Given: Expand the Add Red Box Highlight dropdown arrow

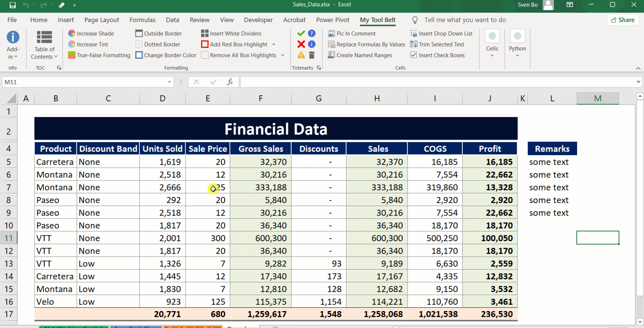Looking at the screenshot, I should (x=274, y=44).
